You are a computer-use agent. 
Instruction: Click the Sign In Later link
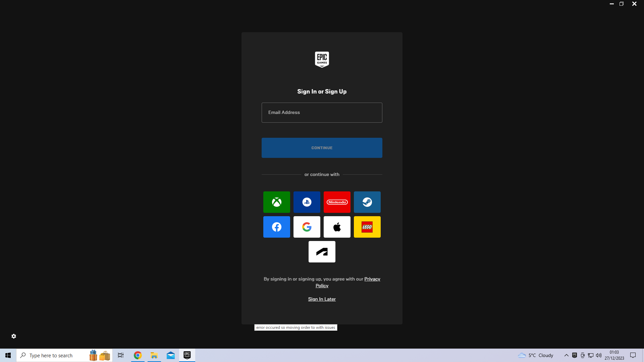[x=322, y=299]
